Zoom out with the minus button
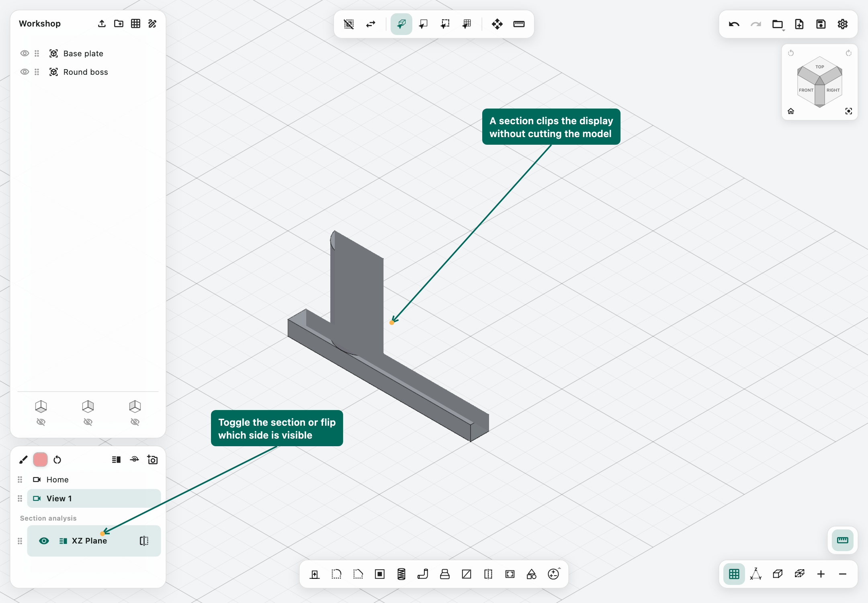Viewport: 868px width, 603px height. (843, 574)
